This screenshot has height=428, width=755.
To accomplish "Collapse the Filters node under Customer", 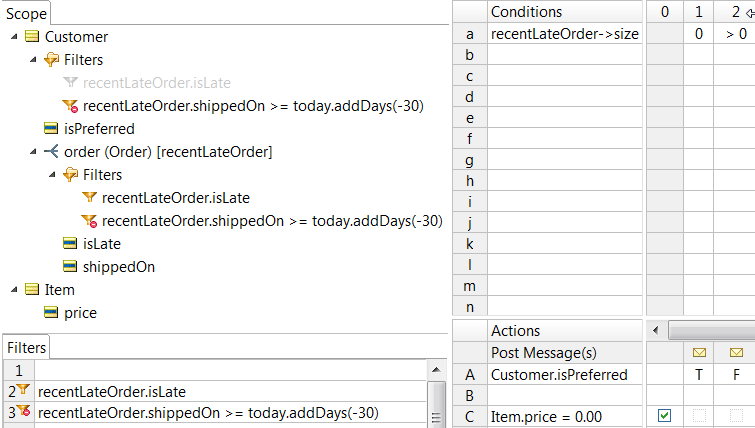I will pyautogui.click(x=33, y=60).
